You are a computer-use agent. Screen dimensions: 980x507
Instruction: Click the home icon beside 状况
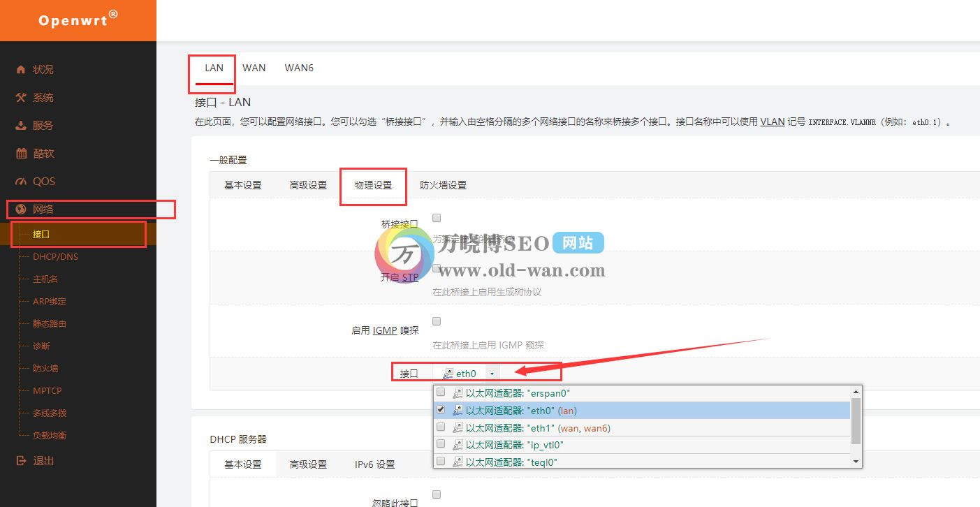click(x=21, y=69)
